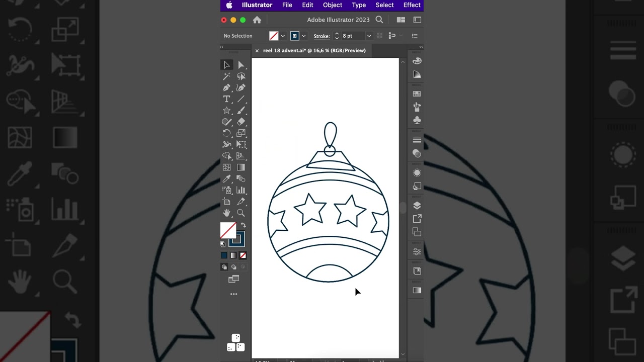Select the Selection tool (black arrow)
This screenshot has width=644, height=362.
227,65
